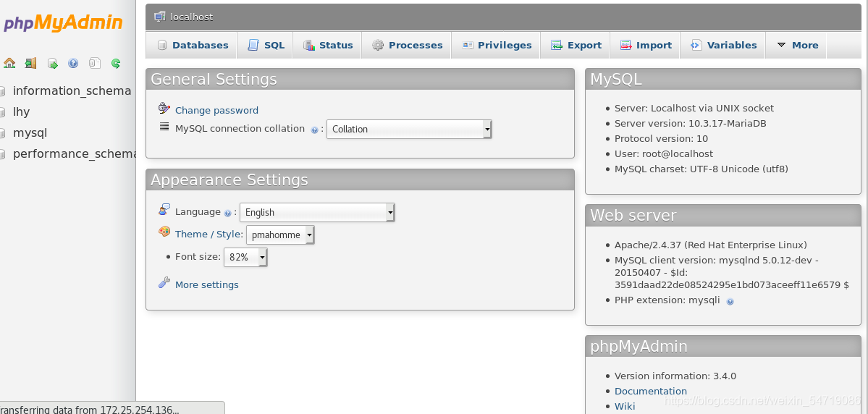Open the Documentation link under phpMyAdmin
Image resolution: width=868 pixels, height=414 pixels.
click(x=650, y=392)
